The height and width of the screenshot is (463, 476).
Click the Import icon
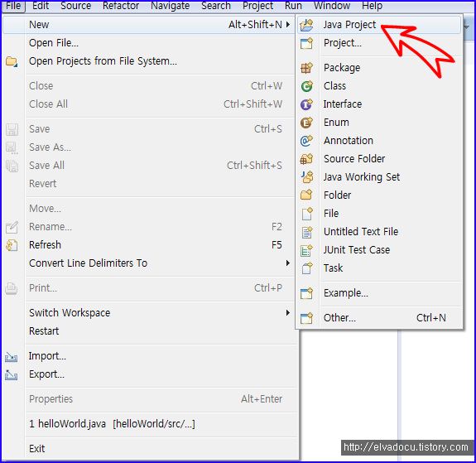(12, 357)
